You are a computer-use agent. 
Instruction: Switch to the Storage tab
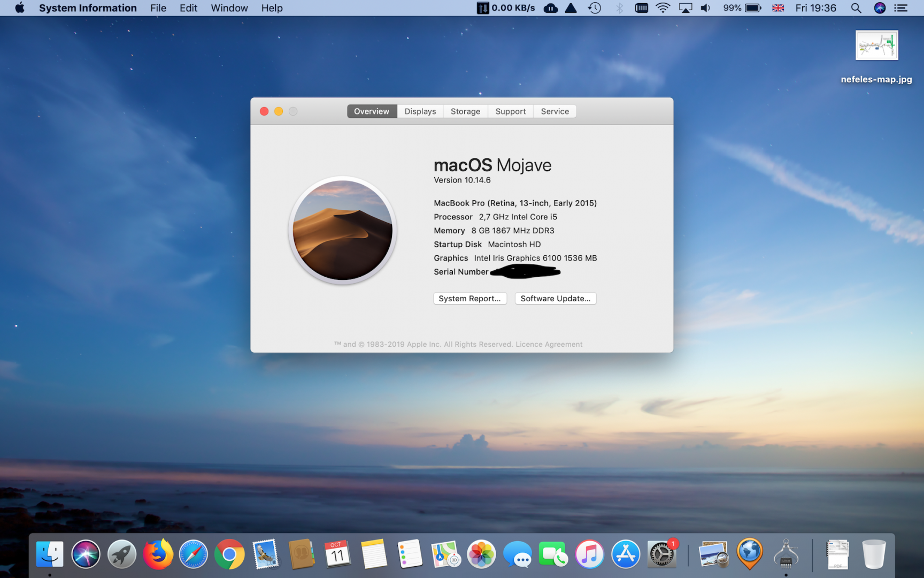pyautogui.click(x=465, y=111)
